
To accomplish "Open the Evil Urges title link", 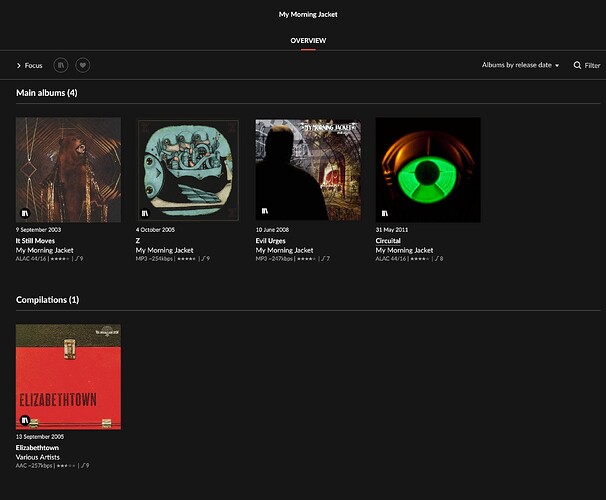I will 271,241.
